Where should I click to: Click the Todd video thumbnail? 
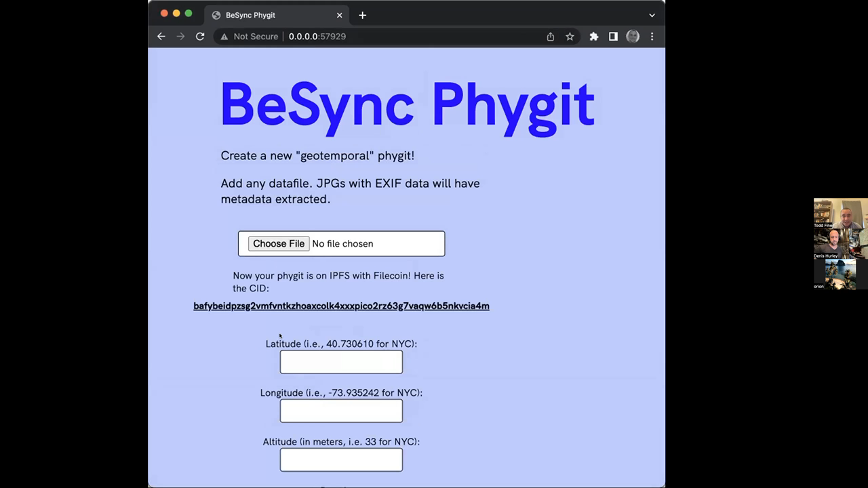[x=841, y=213]
